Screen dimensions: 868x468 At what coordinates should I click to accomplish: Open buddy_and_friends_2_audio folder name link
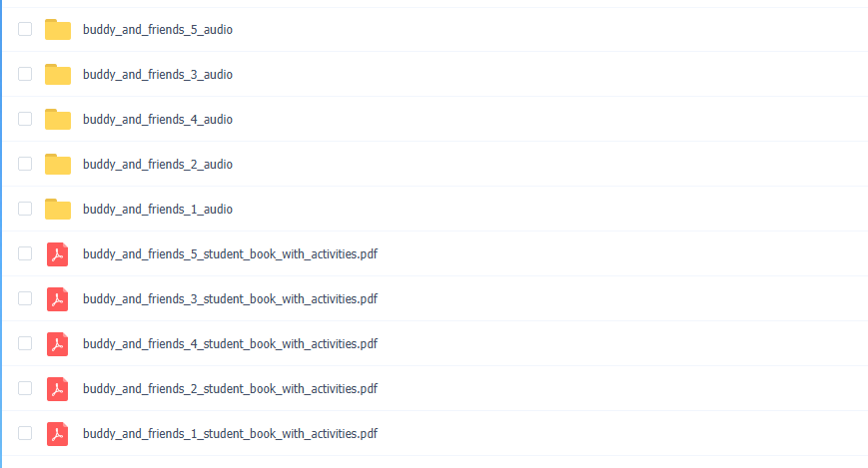158,165
